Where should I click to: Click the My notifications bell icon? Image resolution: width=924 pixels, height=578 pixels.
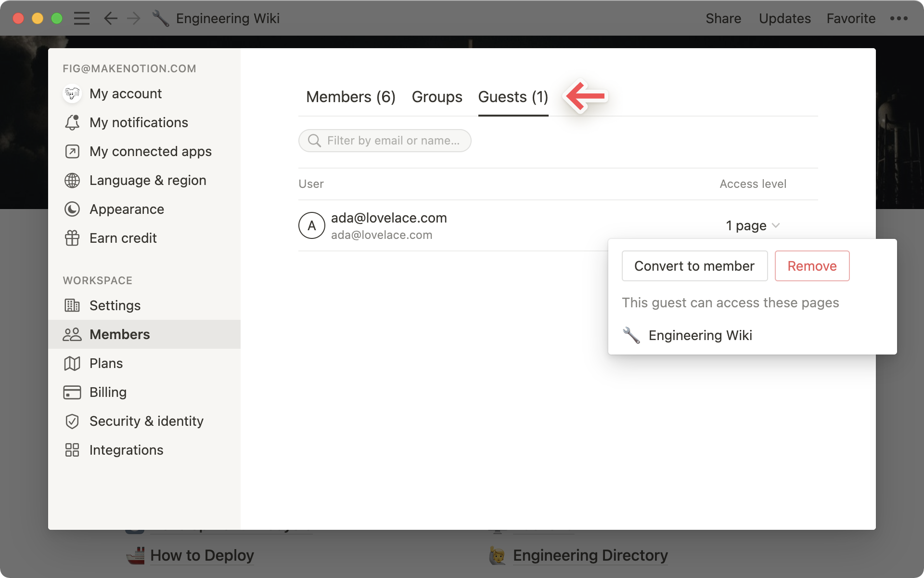point(73,122)
